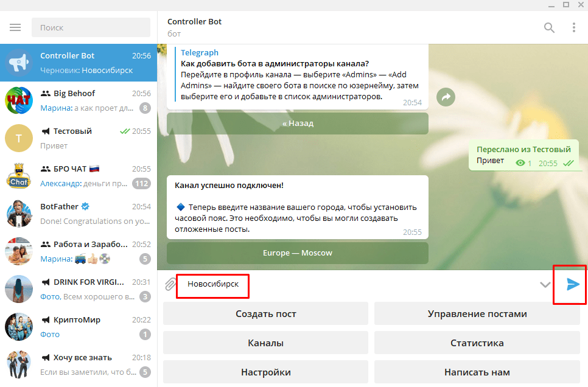
Task: Click the views eye icon on Привет message
Action: coord(520,163)
